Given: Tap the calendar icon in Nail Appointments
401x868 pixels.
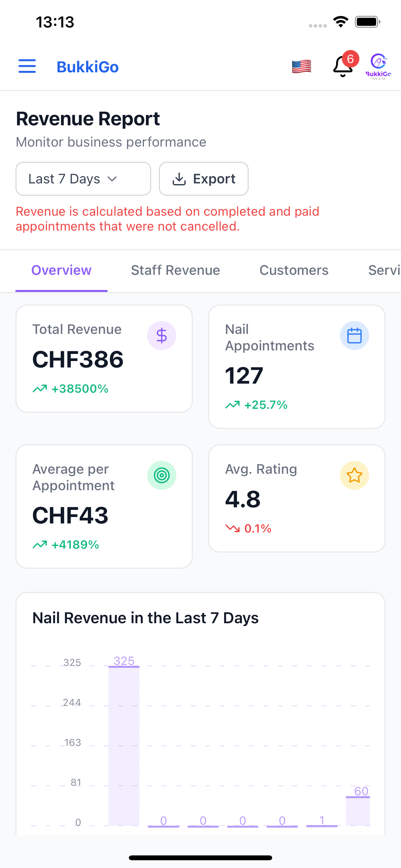Looking at the screenshot, I should coord(355,335).
